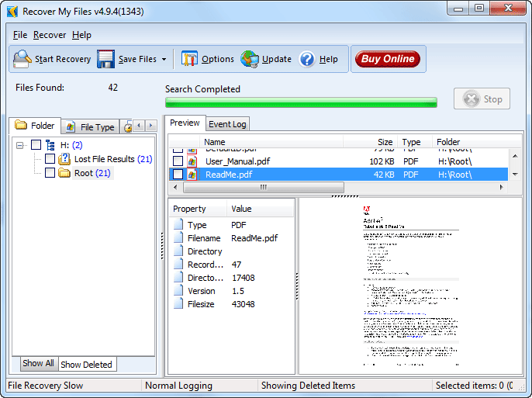532x398 pixels.
Task: Click the Help question mark icon
Action: [307, 59]
